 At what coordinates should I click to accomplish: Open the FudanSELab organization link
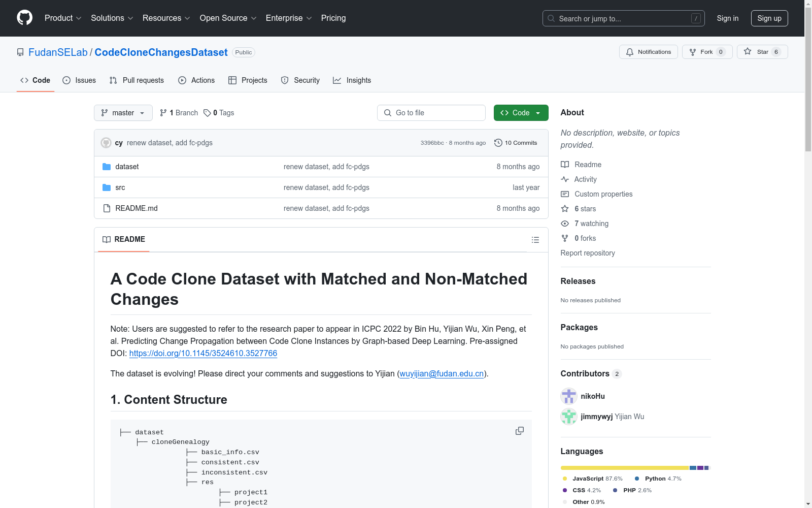[58, 52]
